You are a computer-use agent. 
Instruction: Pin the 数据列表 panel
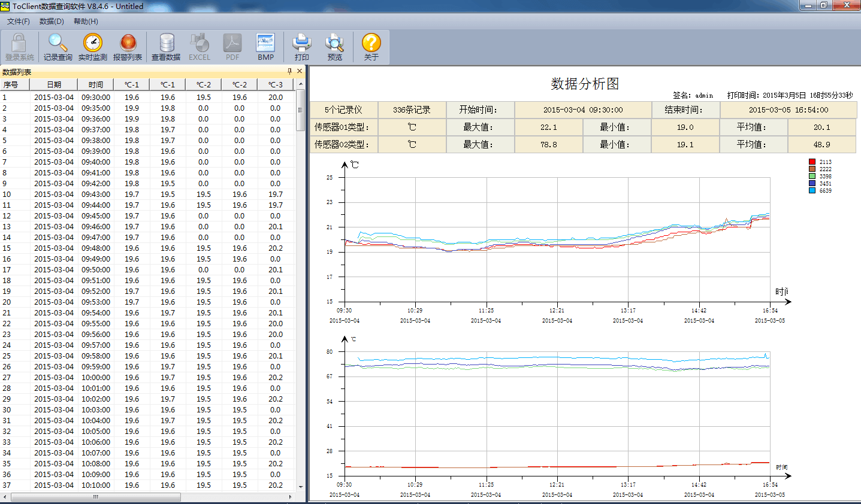(289, 71)
